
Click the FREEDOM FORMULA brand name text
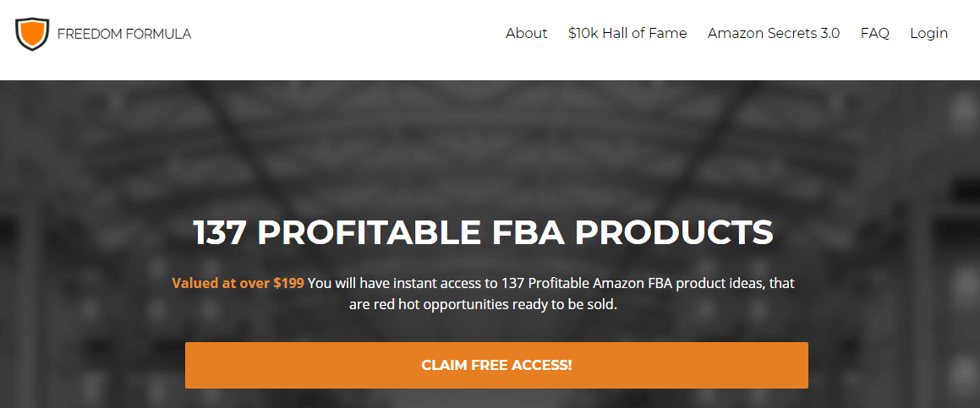pyautogui.click(x=124, y=34)
